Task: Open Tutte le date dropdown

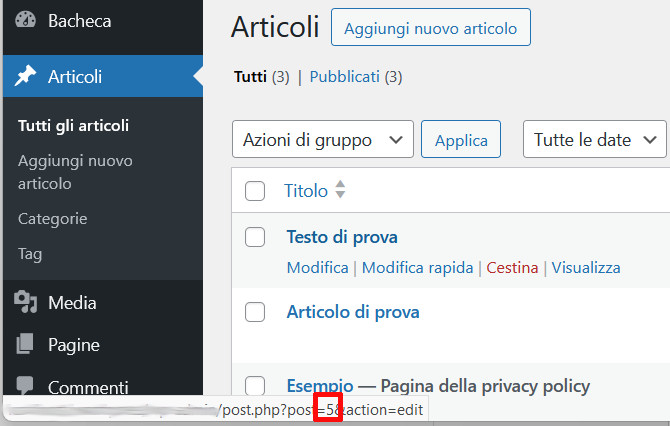Action: click(594, 139)
